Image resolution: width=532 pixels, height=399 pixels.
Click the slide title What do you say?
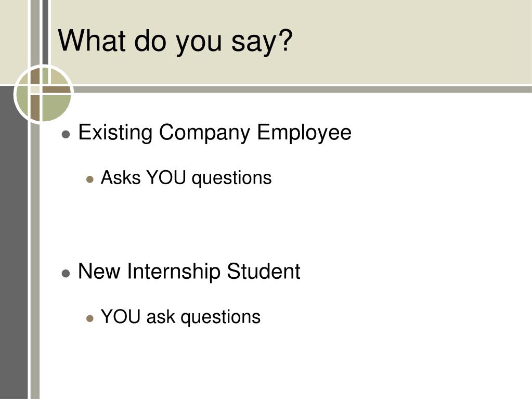pyautogui.click(x=175, y=42)
